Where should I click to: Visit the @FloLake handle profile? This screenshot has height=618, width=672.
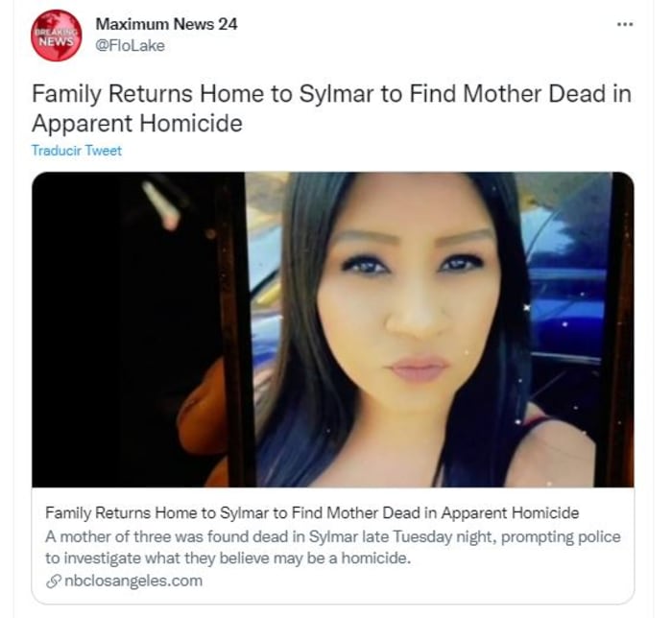click(x=130, y=46)
